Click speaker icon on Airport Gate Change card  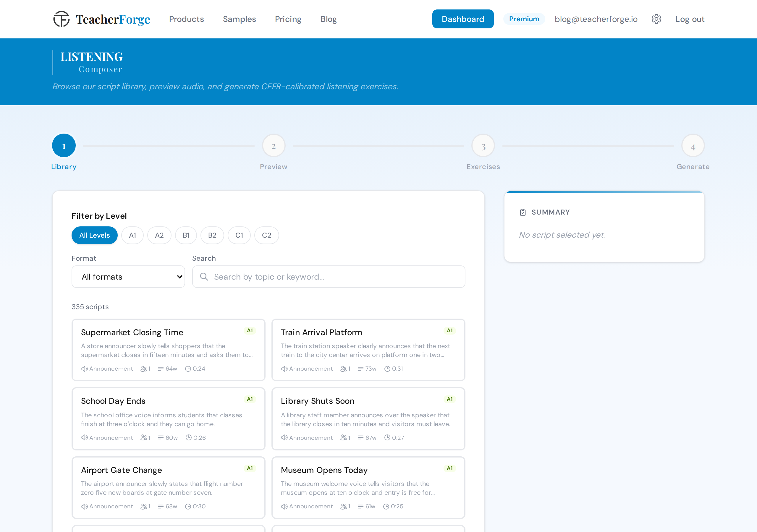[x=84, y=506]
